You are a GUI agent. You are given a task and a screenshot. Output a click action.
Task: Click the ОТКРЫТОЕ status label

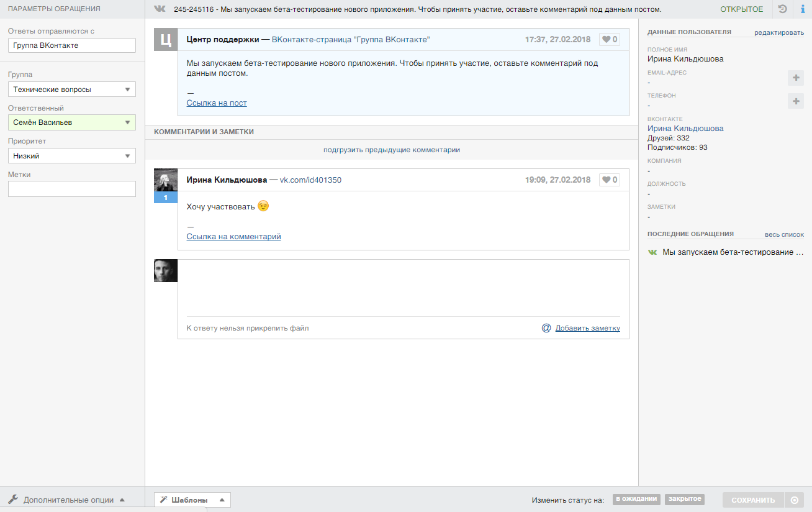click(742, 9)
